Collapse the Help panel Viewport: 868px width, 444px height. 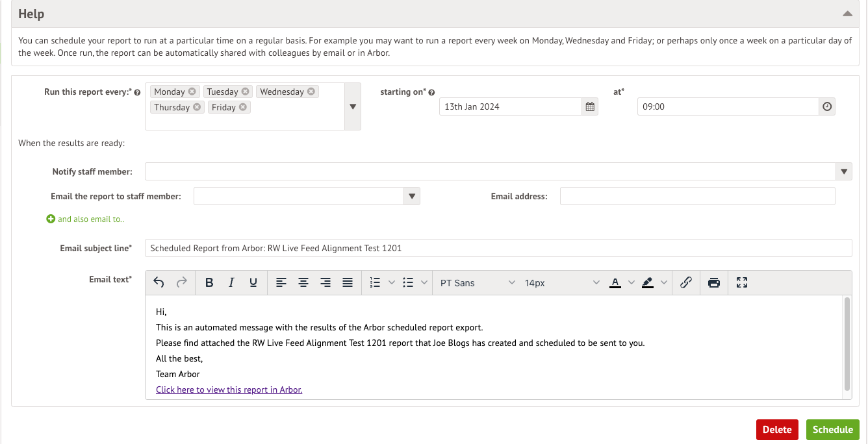point(847,14)
